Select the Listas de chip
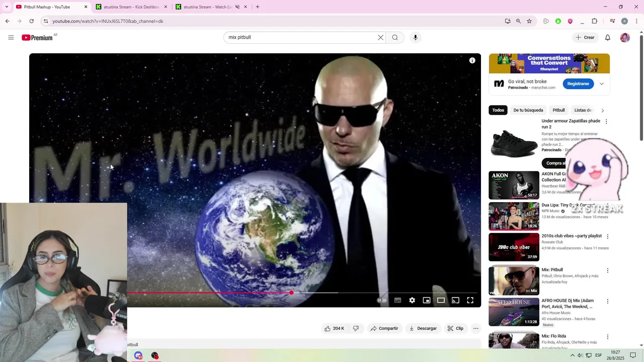Viewport: 644px width, 362px height. pos(584,110)
